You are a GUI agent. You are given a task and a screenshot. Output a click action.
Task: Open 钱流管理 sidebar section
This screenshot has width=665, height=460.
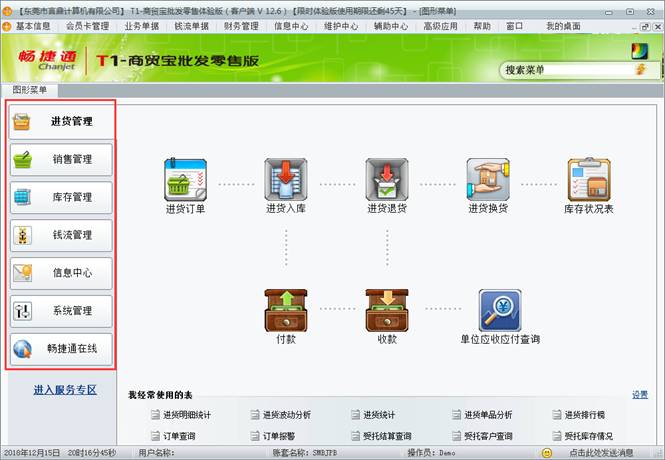coord(60,235)
